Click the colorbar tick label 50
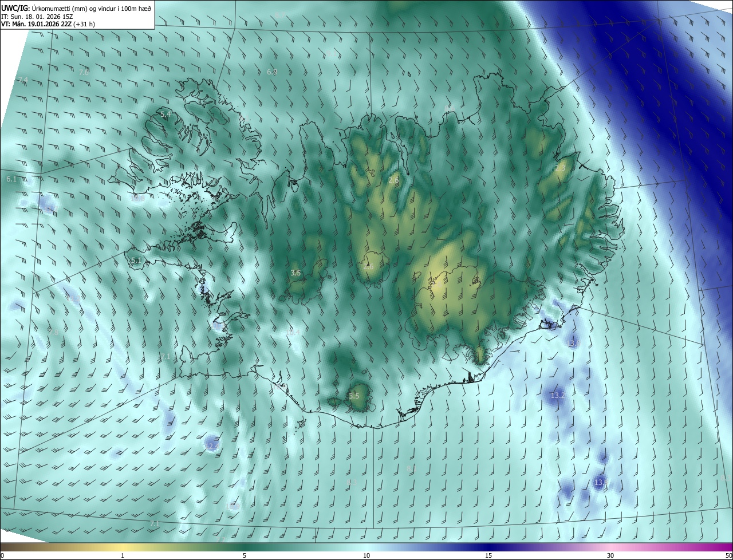Viewport: 733px width, 560px height. click(728, 555)
